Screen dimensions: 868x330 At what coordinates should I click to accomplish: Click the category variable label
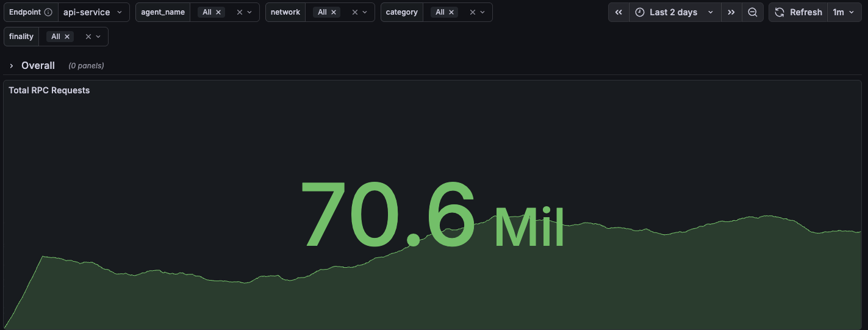click(x=402, y=12)
